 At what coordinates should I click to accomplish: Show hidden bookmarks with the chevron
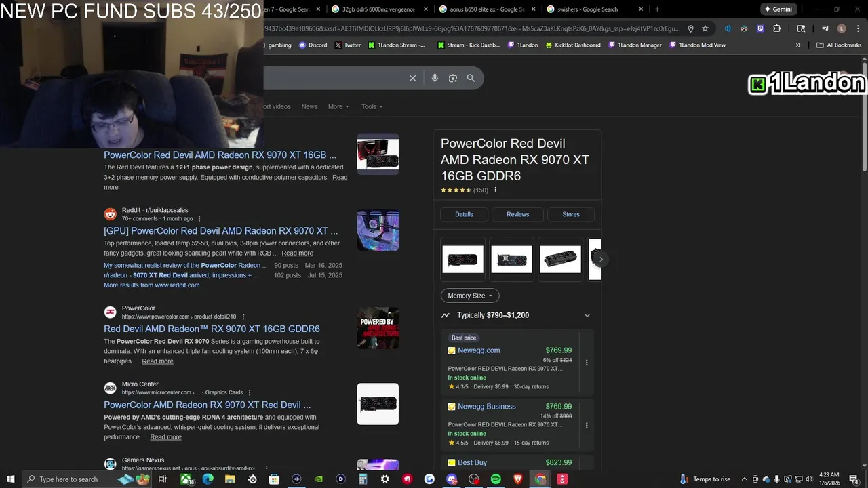(x=798, y=45)
